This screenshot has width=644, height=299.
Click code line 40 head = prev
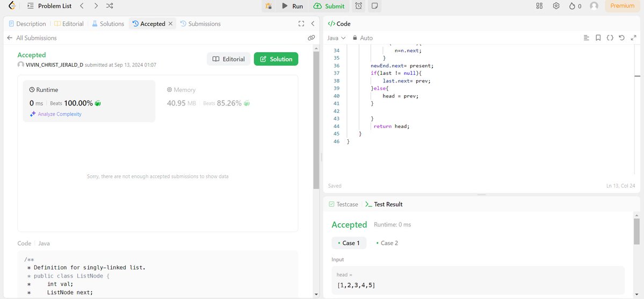401,96
